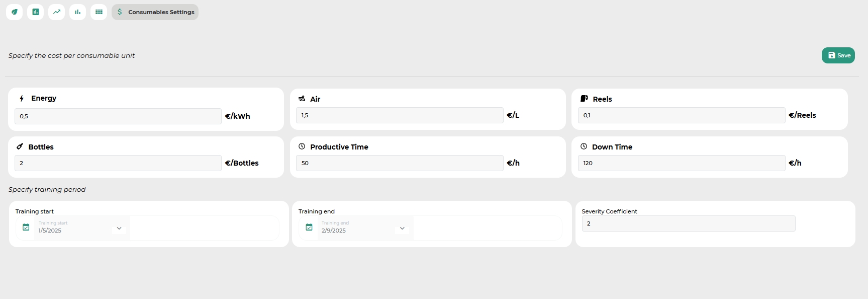Focus the Down Time cost field

(681, 163)
